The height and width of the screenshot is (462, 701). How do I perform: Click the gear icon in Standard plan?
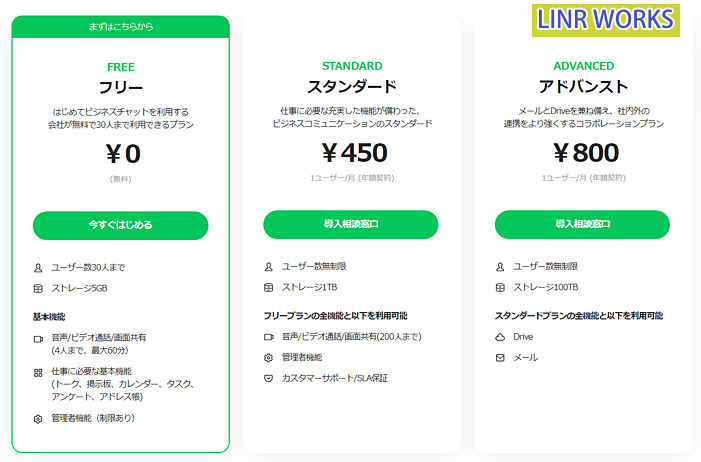pyautogui.click(x=268, y=357)
